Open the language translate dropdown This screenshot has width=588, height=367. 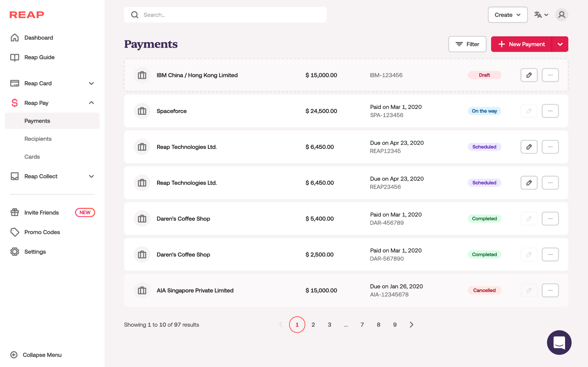(x=541, y=15)
